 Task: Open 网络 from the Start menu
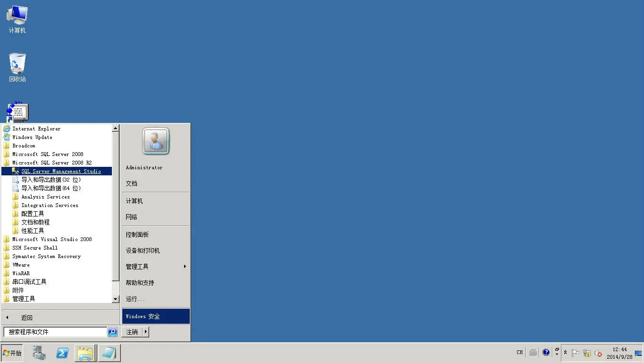point(156,217)
